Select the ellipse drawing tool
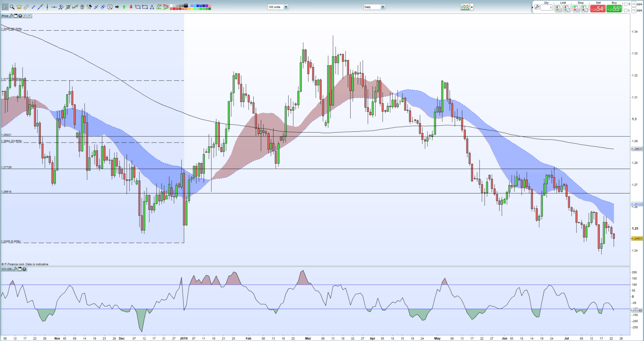The image size is (644, 341). point(138,7)
